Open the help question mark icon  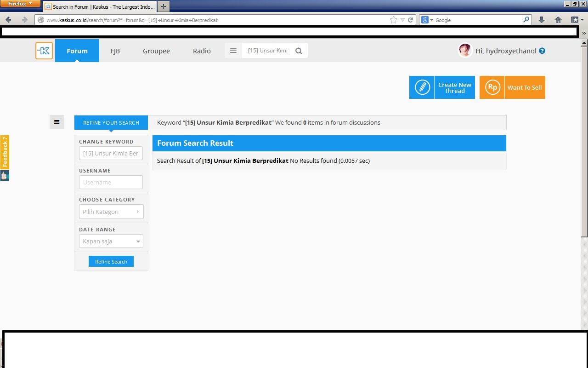[542, 51]
